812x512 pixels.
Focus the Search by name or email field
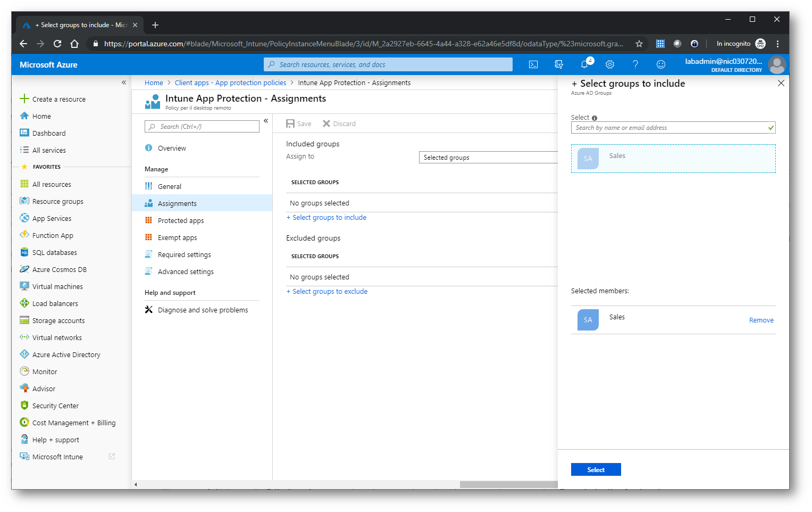[673, 128]
